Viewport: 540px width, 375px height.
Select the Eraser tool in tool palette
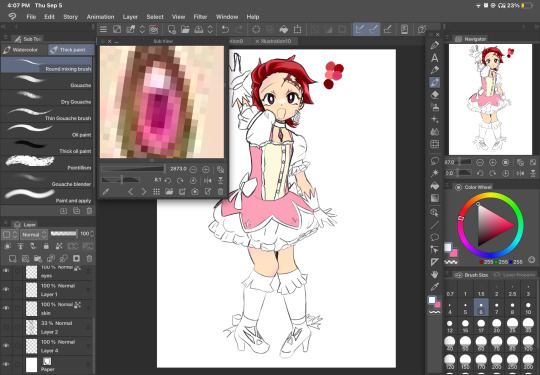435,95
